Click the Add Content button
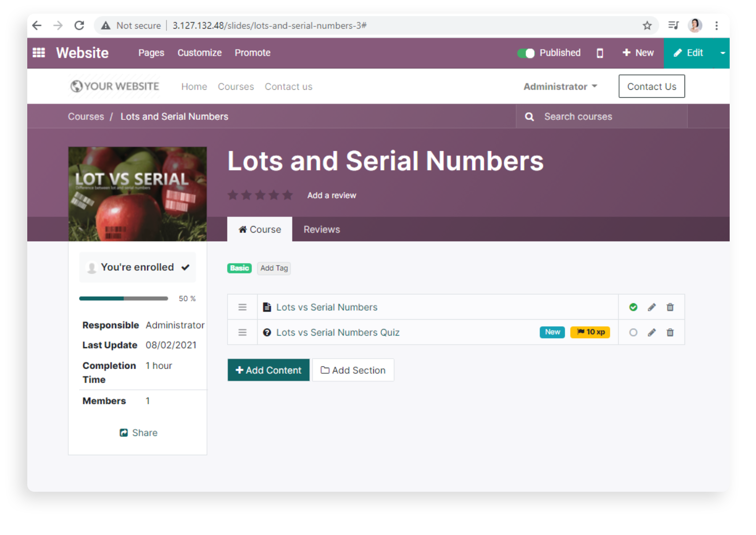This screenshot has height=535, width=756. click(x=268, y=370)
